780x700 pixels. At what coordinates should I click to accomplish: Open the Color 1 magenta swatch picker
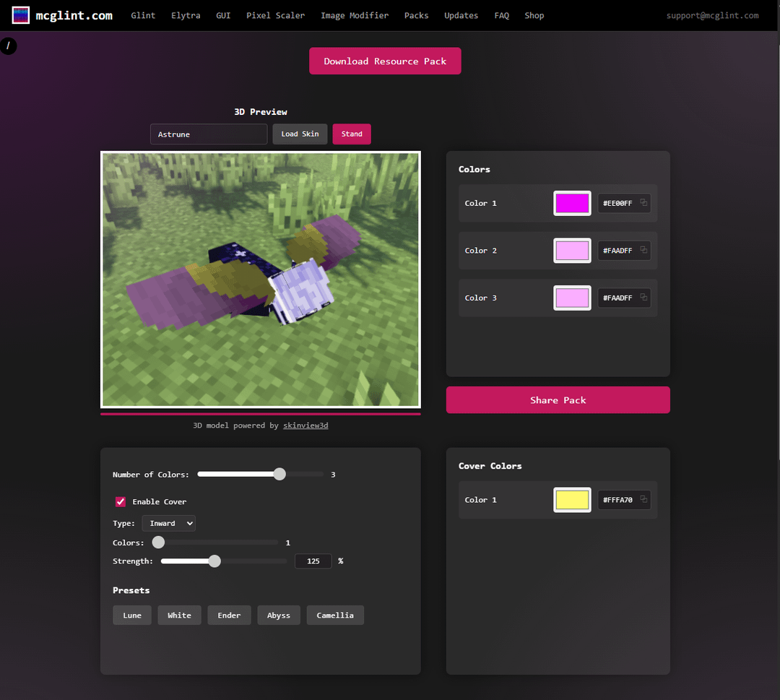point(572,203)
